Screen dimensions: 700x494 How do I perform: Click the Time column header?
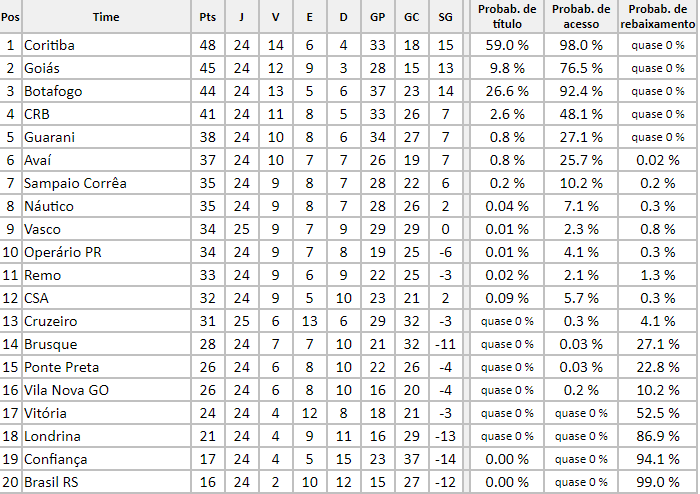105,17
